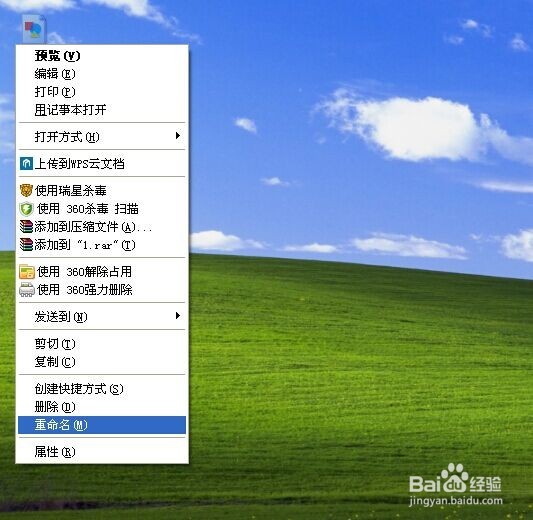Viewport: 533px width, 520px height.
Task: Choose 使用 360杀毒 扫描
Action: [x=102, y=209]
